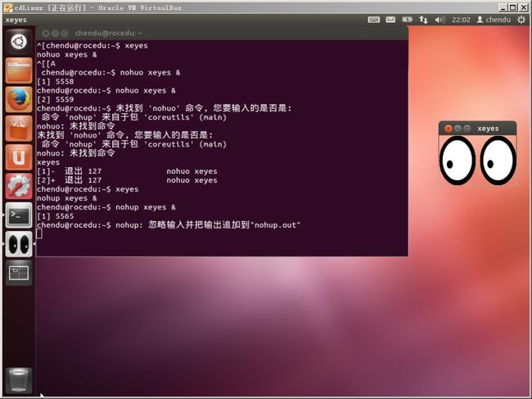The image size is (532, 399).
Task: Click the 'xeyes' app name in top panel
Action: click(16, 20)
